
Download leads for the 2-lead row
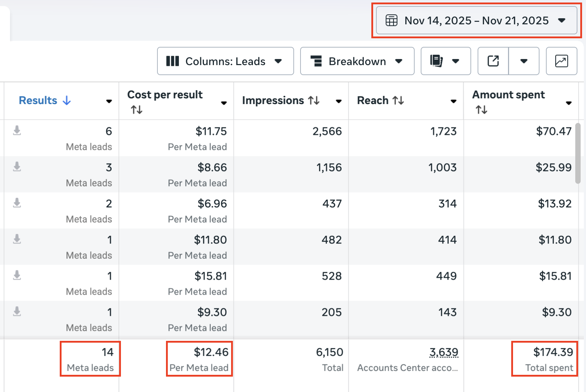[x=17, y=203]
